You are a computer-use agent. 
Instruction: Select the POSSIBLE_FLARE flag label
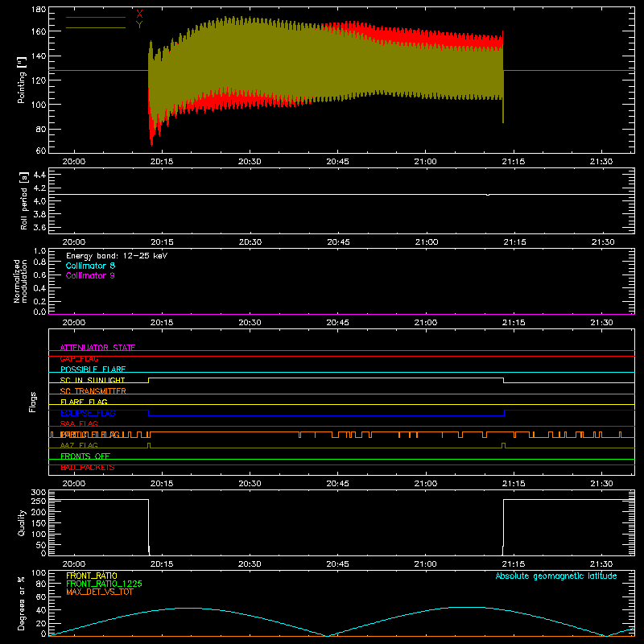(x=93, y=369)
